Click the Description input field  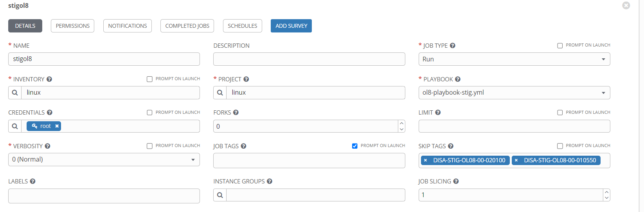(309, 59)
